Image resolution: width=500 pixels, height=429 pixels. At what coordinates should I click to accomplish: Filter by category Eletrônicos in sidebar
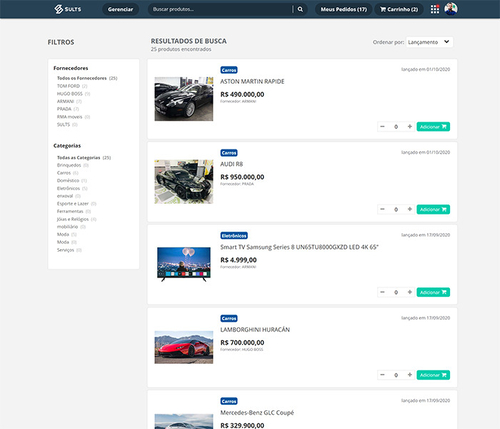(x=72, y=188)
